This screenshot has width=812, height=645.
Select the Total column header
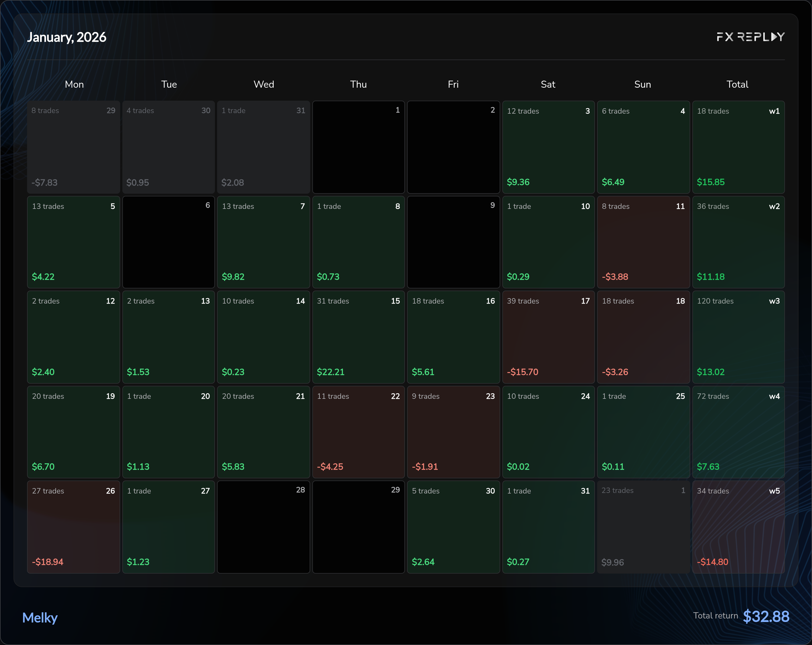pos(737,84)
